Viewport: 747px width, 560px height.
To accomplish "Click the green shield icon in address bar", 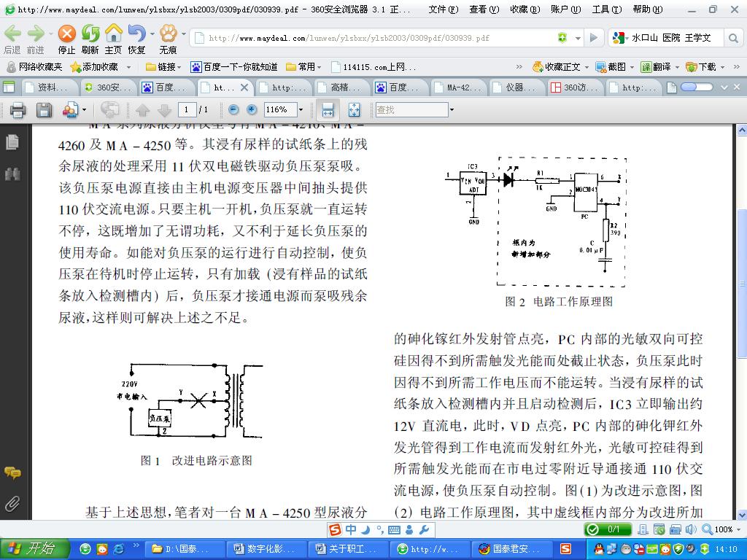I will (x=562, y=38).
